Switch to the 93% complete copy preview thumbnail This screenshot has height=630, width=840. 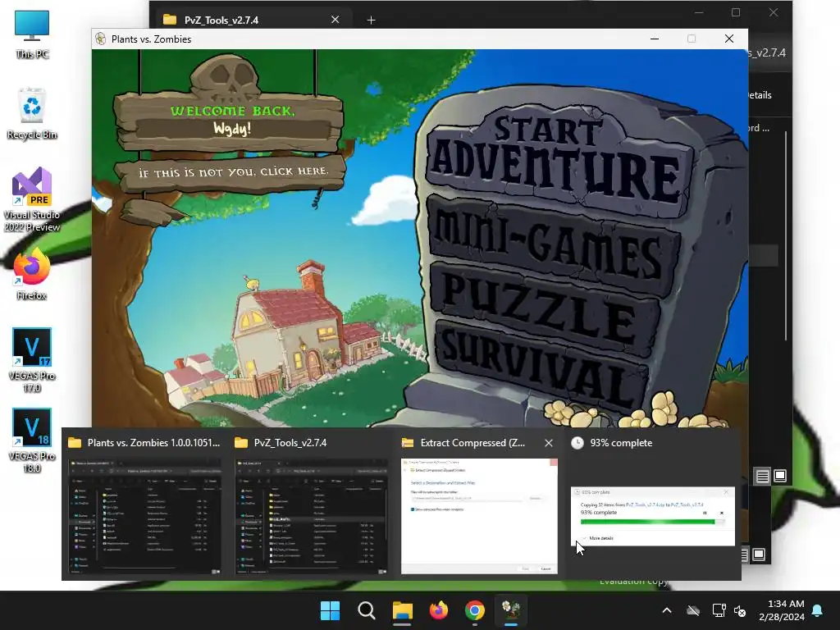[652, 516]
